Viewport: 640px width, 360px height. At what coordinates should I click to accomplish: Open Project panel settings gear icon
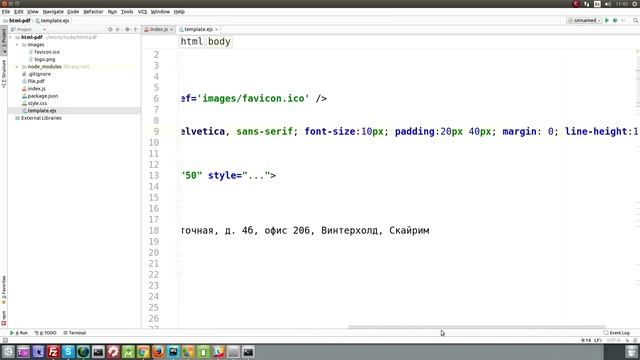point(127,29)
